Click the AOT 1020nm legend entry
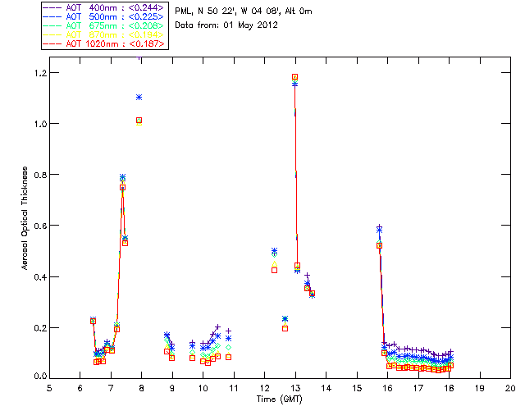 click(104, 43)
